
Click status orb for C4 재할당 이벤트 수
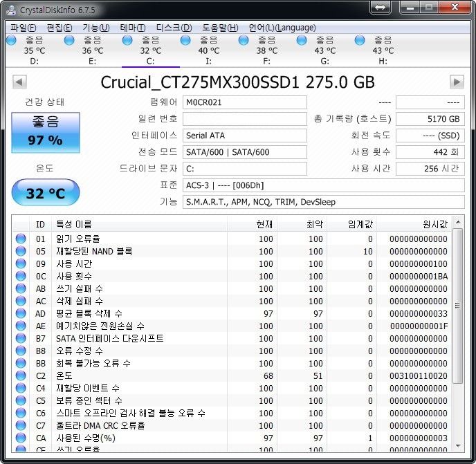pos(21,388)
